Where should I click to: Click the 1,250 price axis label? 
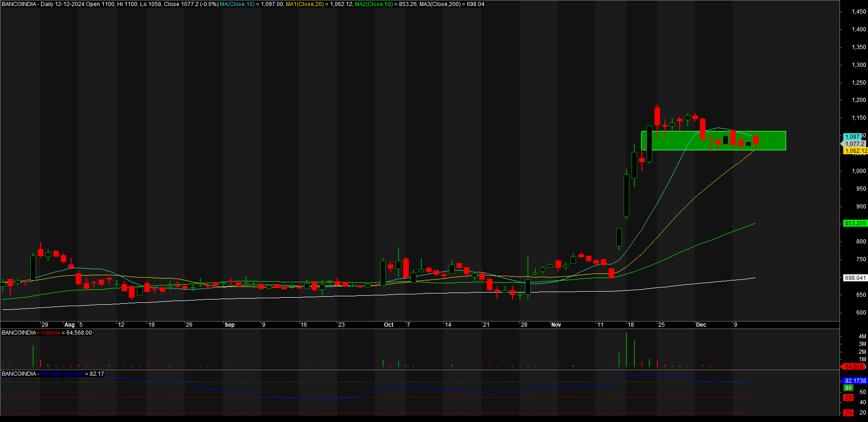point(859,83)
